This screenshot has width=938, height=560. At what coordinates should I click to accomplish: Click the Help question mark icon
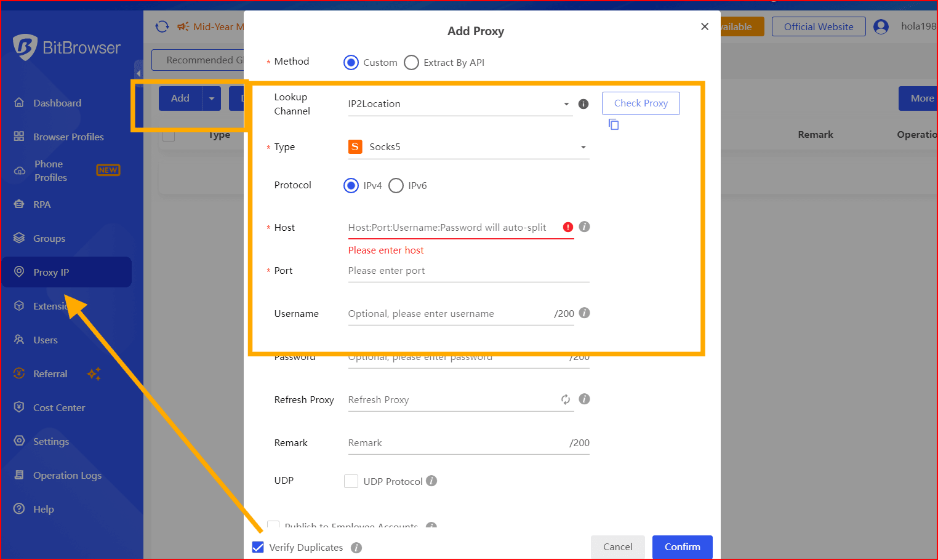(19, 509)
